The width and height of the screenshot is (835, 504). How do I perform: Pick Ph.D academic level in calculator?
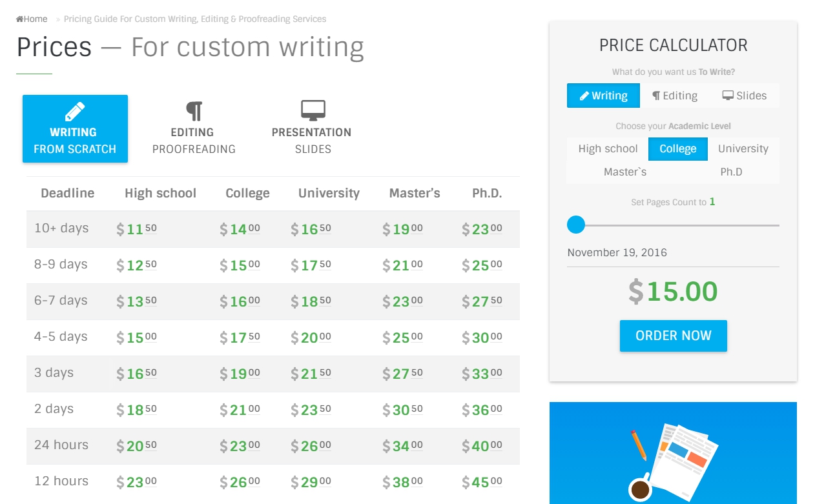[731, 172]
